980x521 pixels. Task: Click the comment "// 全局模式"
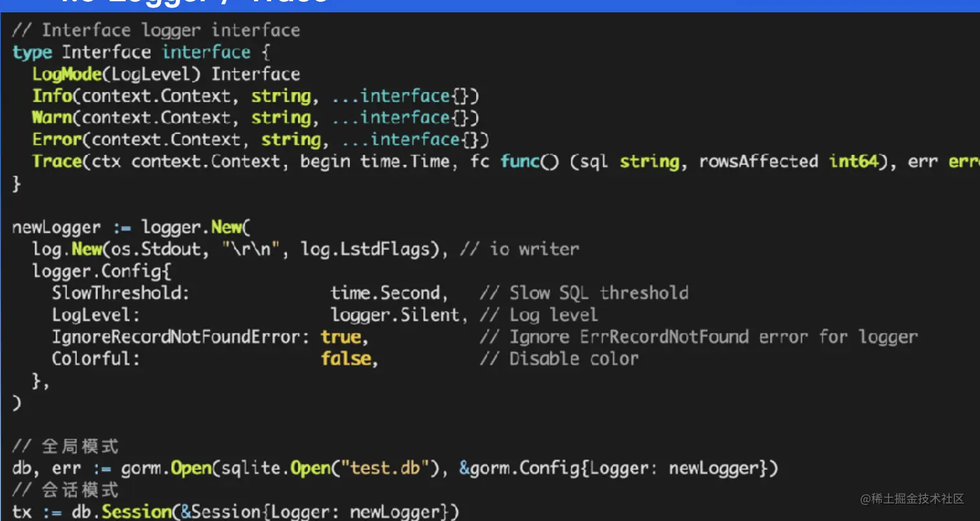(65, 446)
